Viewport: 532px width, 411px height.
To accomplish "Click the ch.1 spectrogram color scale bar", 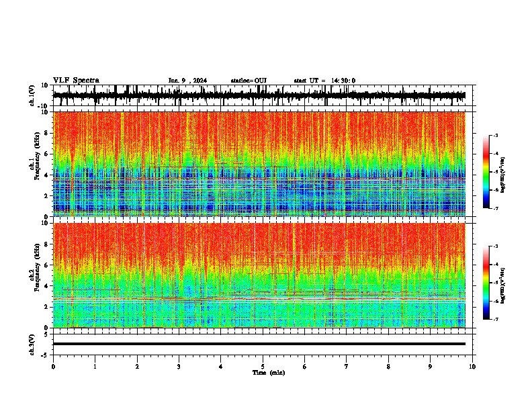I will click(x=486, y=172).
